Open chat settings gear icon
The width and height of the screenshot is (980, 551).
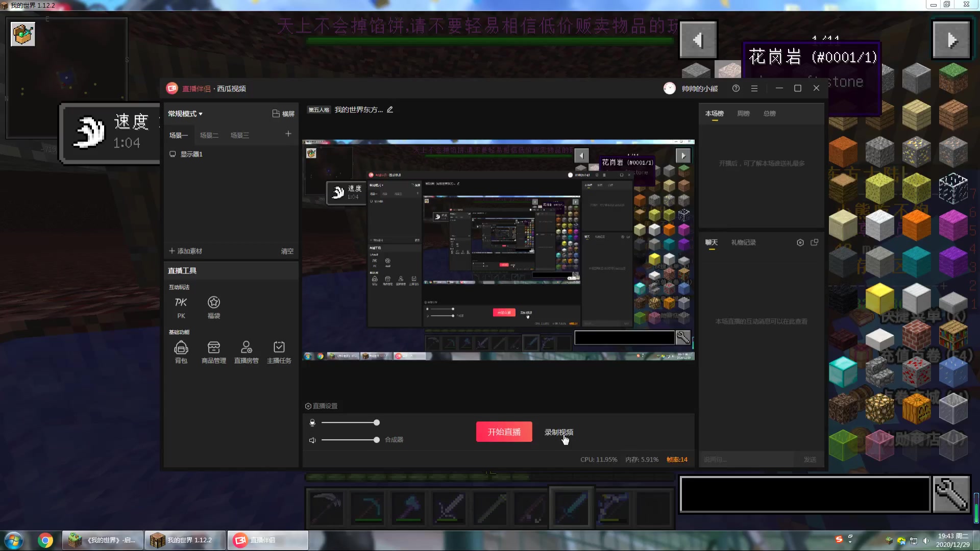[x=800, y=242]
